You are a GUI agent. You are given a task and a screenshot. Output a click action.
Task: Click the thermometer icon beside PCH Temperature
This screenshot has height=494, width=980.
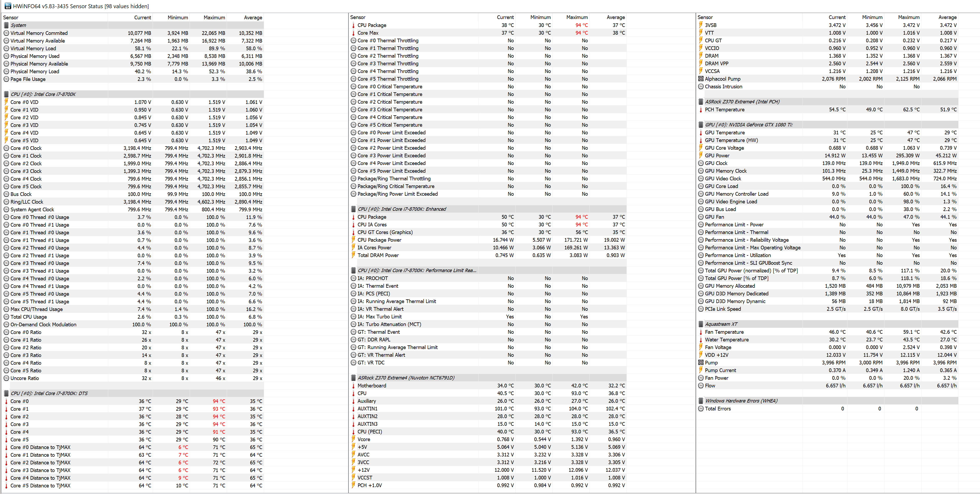coord(701,109)
